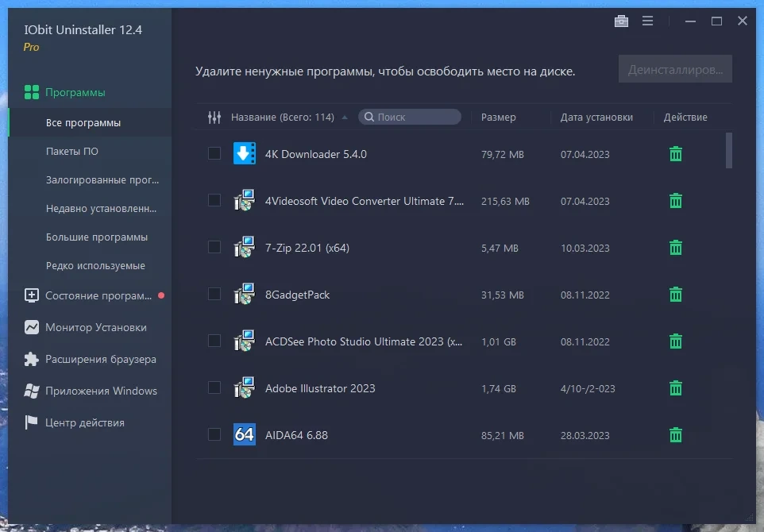Click the trash icon for ACDSee Photo Studio
The height and width of the screenshot is (532, 764).
[x=675, y=341]
